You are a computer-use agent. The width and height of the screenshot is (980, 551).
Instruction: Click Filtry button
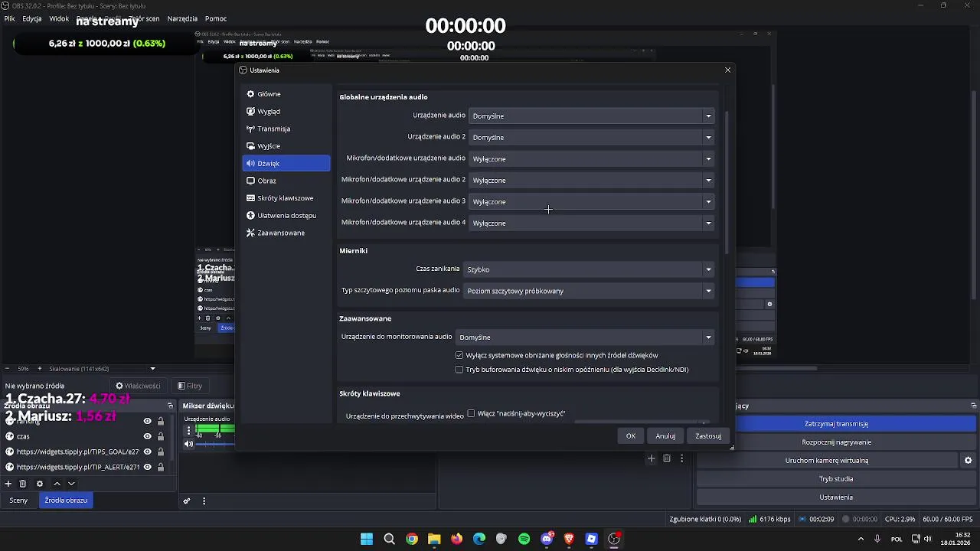pos(190,386)
